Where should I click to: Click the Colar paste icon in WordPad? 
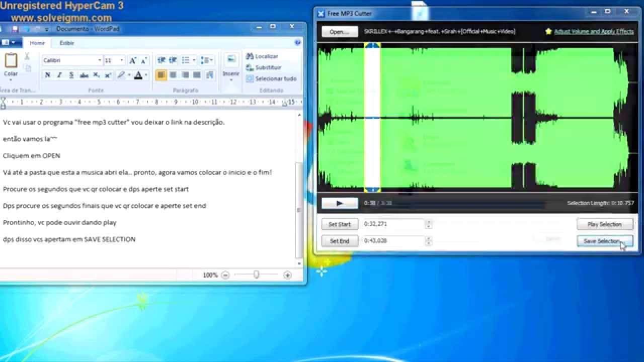pos(11,60)
